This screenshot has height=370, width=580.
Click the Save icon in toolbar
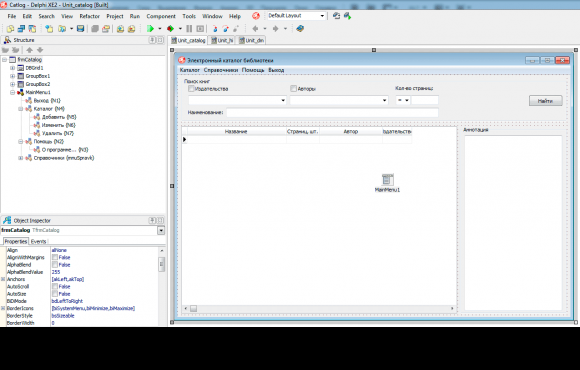pyautogui.click(x=80, y=28)
